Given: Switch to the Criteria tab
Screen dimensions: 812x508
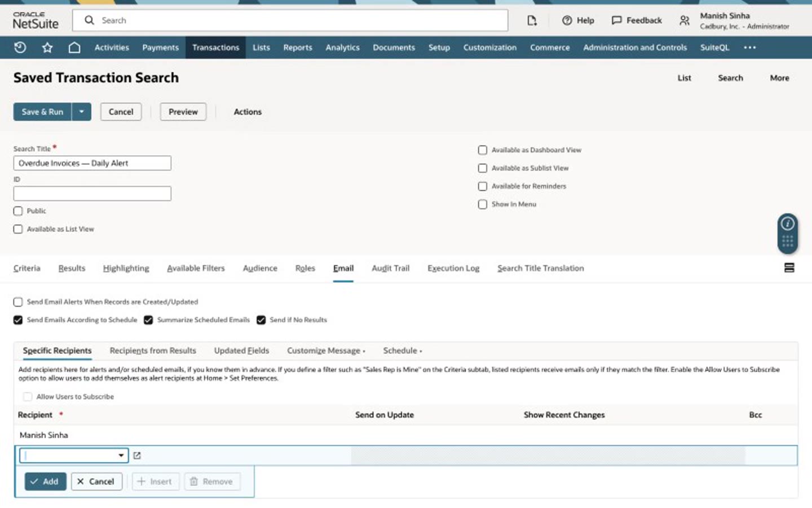Looking at the screenshot, I should tap(27, 268).
